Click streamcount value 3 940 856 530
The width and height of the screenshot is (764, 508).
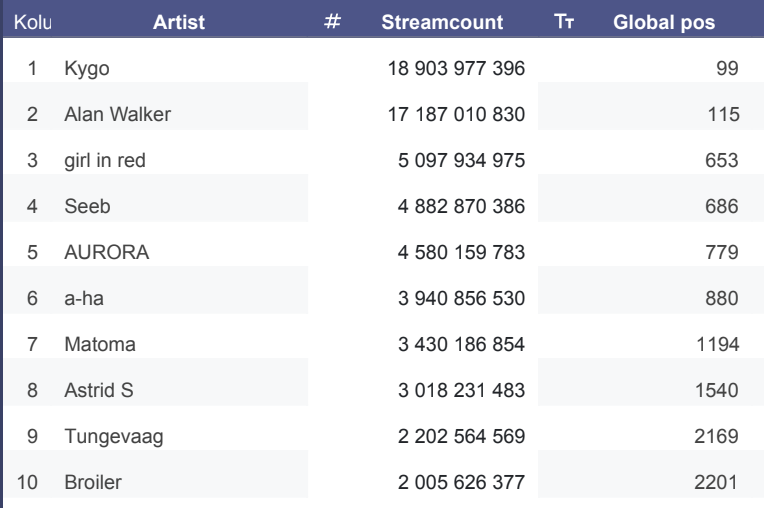[461, 299]
